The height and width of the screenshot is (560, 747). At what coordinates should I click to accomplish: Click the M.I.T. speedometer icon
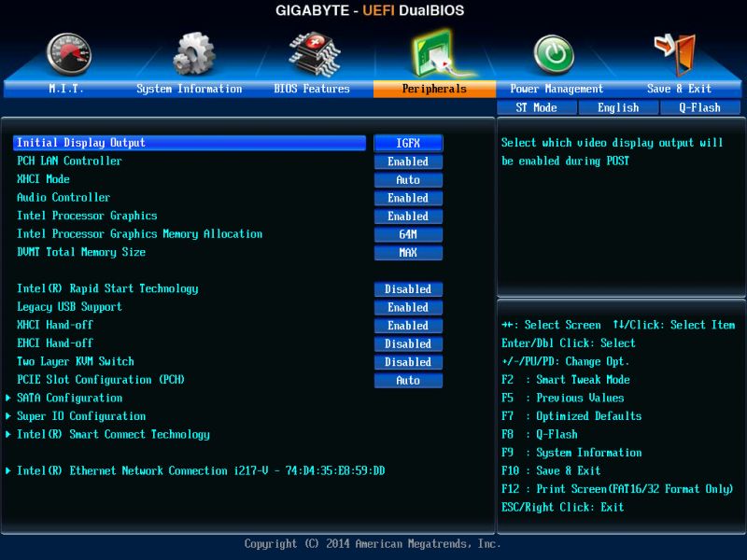click(x=68, y=54)
